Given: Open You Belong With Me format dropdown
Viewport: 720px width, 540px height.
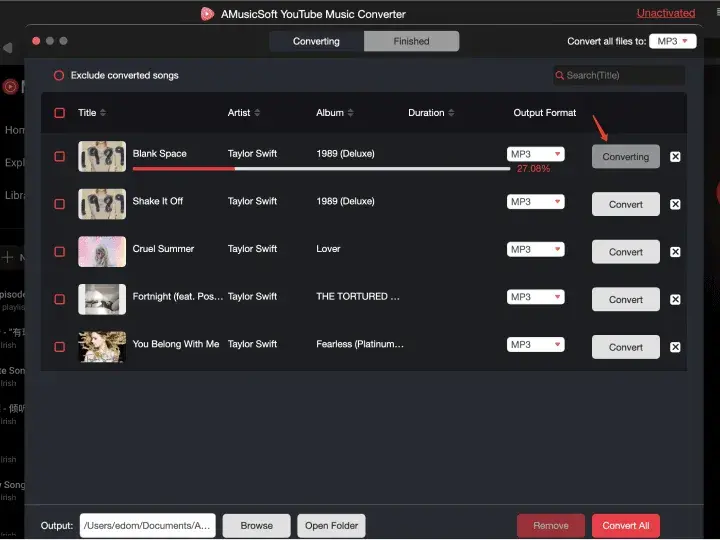Looking at the screenshot, I should (x=535, y=345).
